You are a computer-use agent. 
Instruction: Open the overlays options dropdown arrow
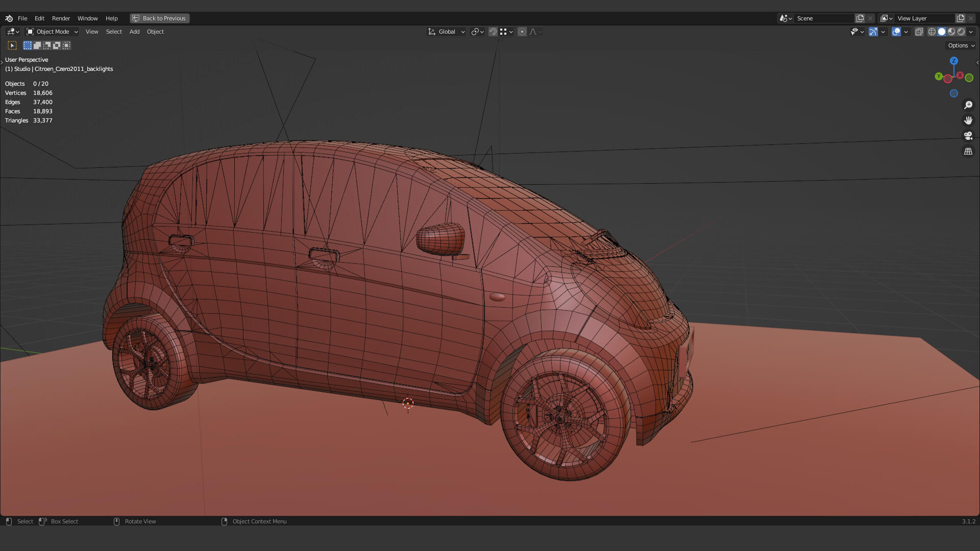pos(906,32)
